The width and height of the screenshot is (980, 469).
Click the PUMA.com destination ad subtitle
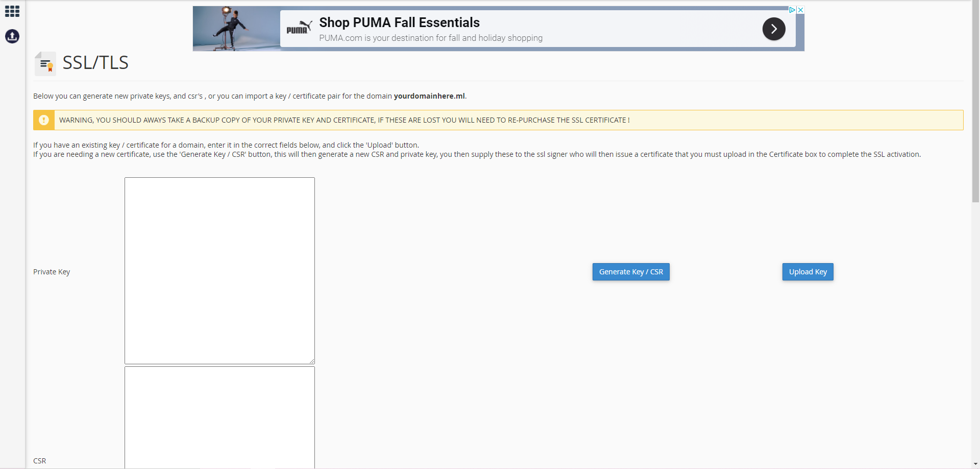[431, 38]
